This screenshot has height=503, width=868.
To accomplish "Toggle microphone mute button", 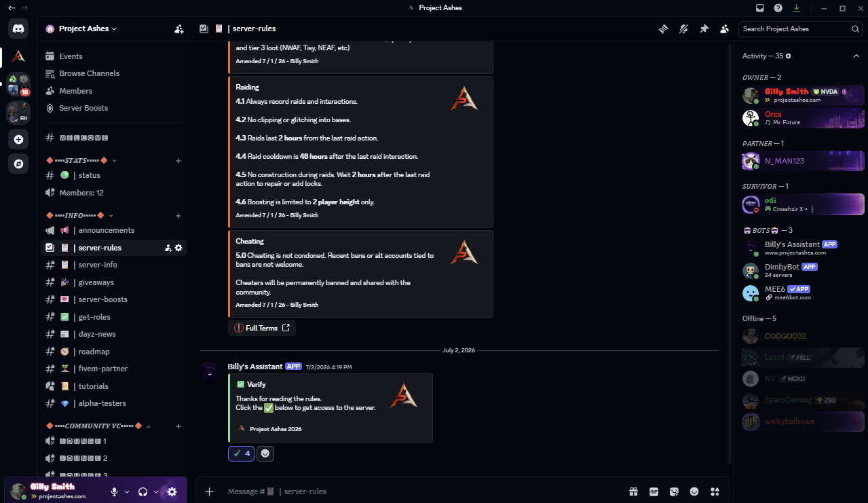I will (x=115, y=491).
